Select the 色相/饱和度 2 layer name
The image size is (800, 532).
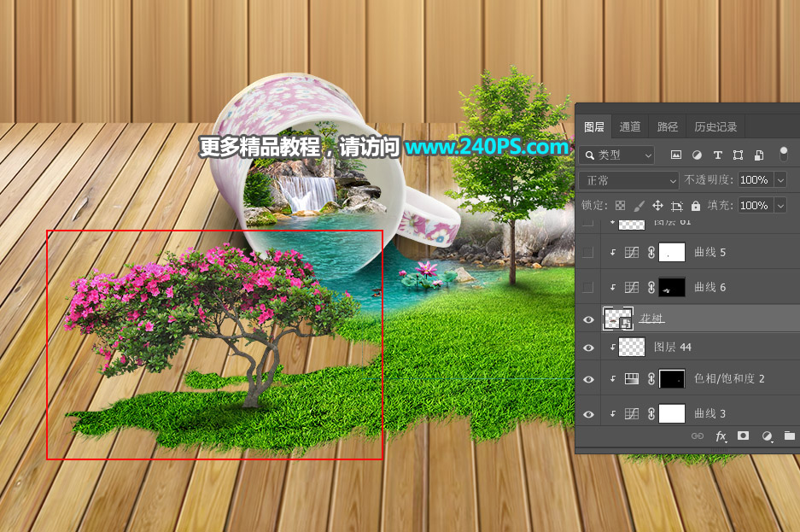(x=729, y=378)
